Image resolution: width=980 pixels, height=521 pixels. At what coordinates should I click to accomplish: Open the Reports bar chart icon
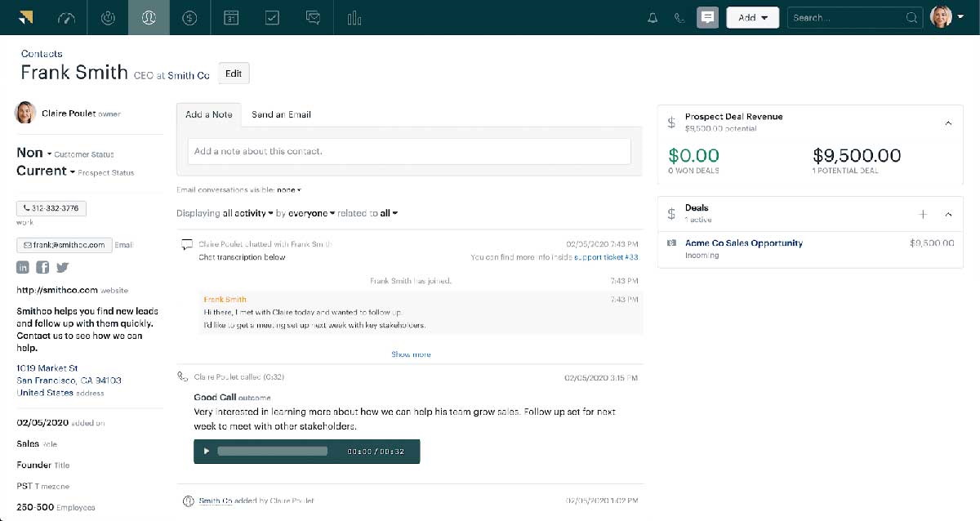pyautogui.click(x=354, y=17)
